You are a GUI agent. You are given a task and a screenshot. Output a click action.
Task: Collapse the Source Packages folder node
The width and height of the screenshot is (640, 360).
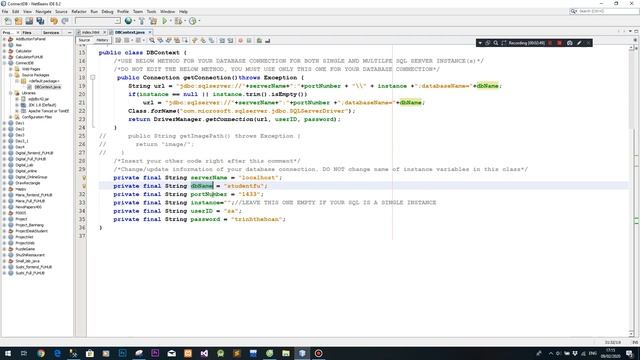point(11,75)
